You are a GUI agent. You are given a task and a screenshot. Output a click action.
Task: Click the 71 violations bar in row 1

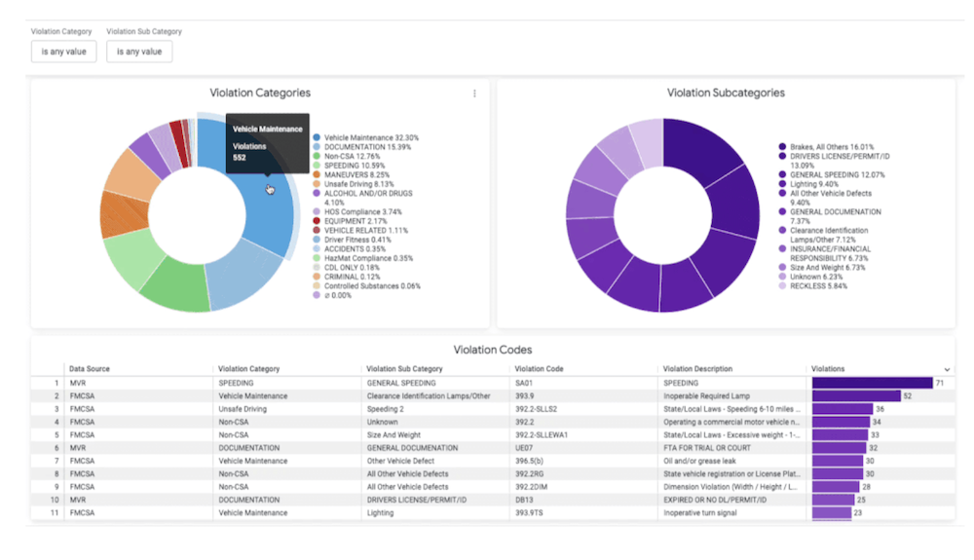pyautogui.click(x=872, y=383)
